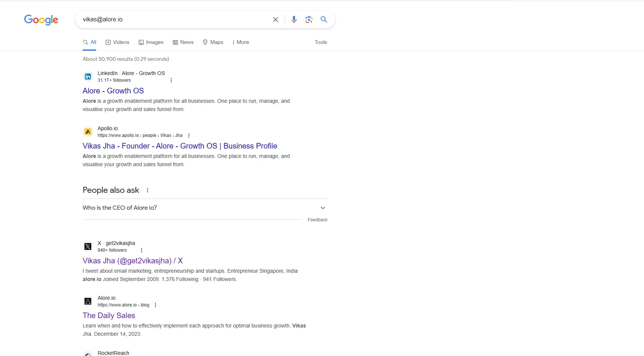Expand 'Who is the CEO of Alore io?'

(205, 208)
